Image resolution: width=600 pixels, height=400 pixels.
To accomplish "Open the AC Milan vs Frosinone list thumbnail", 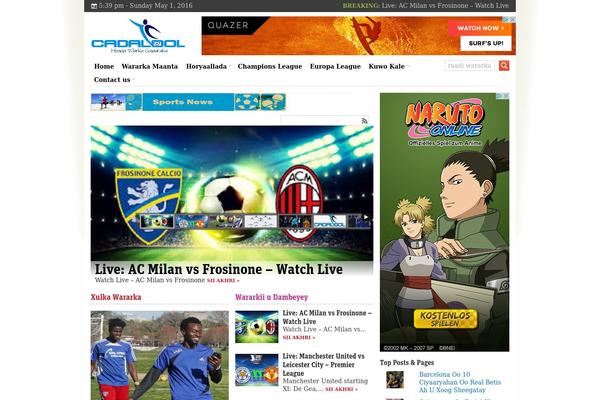I will tap(256, 327).
